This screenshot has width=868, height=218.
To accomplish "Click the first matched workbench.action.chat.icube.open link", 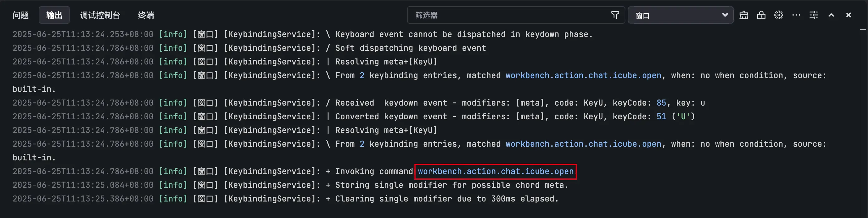I will click(583, 76).
